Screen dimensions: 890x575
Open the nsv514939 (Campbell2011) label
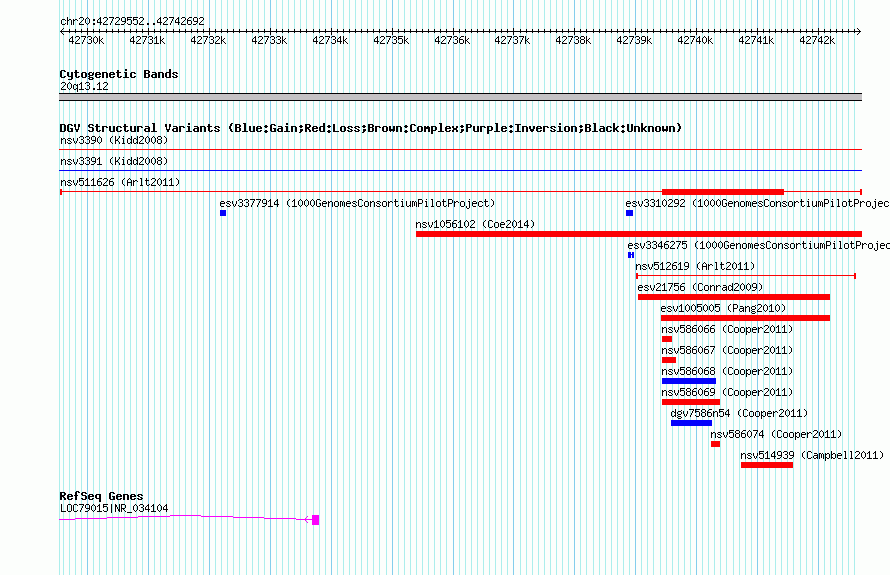812,455
